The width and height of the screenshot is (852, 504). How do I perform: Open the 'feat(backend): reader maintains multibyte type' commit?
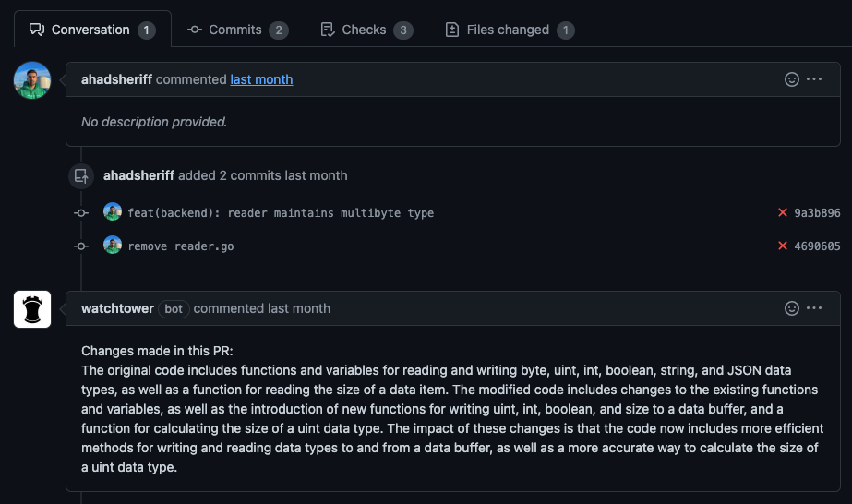click(x=281, y=213)
